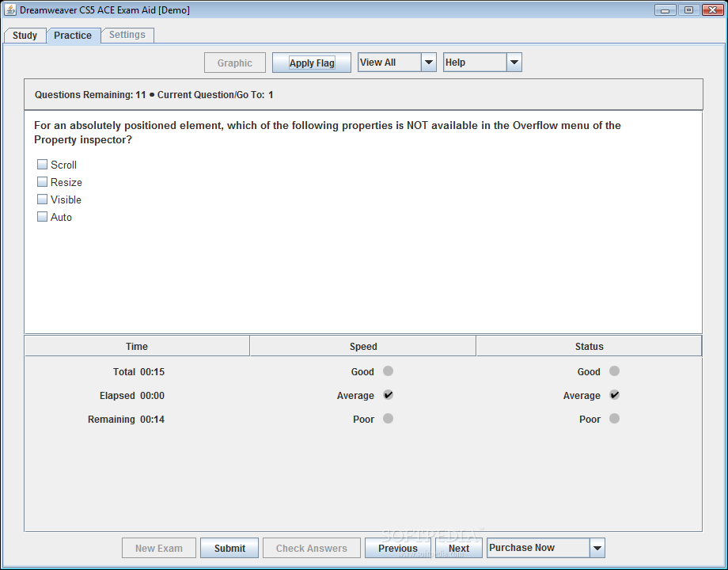This screenshot has height=570, width=728.
Task: Check the Scroll answer option
Action: click(x=42, y=165)
